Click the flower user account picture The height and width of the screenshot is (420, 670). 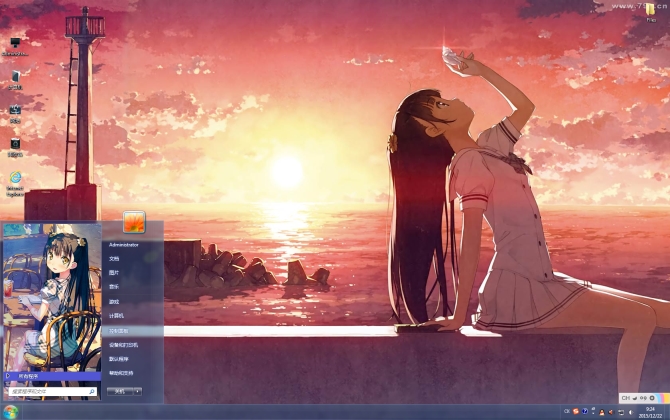pyautogui.click(x=134, y=222)
